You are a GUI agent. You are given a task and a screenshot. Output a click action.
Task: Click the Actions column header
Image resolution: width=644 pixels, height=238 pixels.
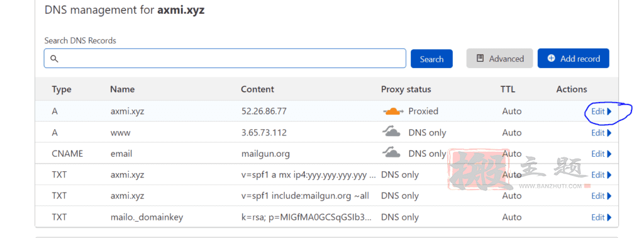click(572, 89)
